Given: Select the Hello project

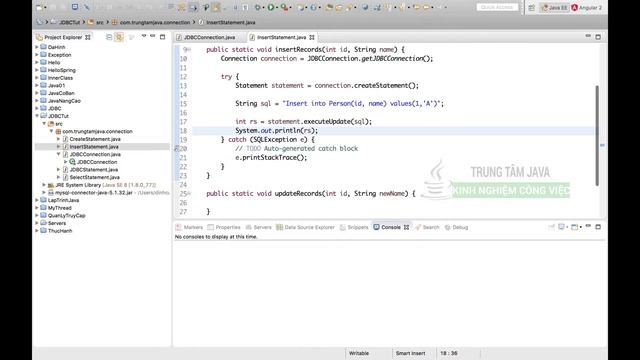Looking at the screenshot, I should pos(54,62).
